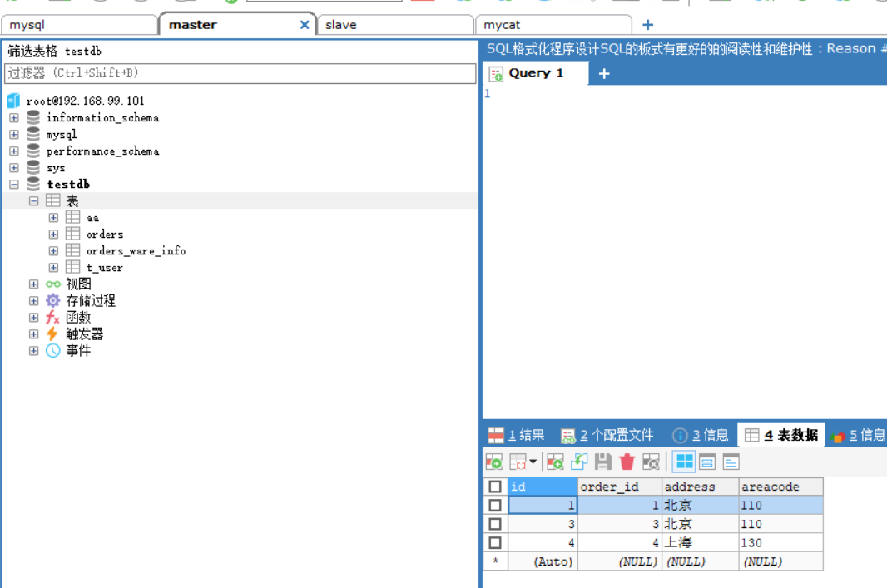Viewport: 887px width, 588px height.
Task: Expand the orders_ware_info table node
Action: coord(54,250)
